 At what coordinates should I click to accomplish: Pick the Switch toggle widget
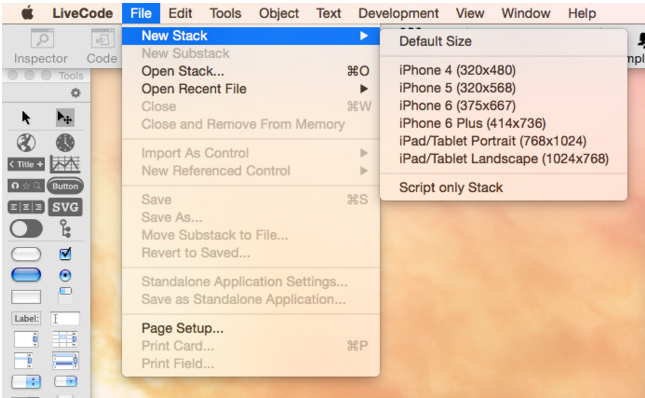26,229
